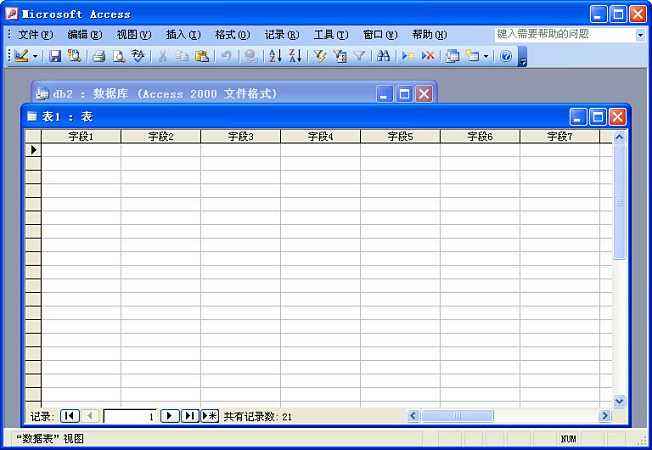Select the 字段7 column header
The width and height of the screenshot is (652, 450).
[560, 136]
